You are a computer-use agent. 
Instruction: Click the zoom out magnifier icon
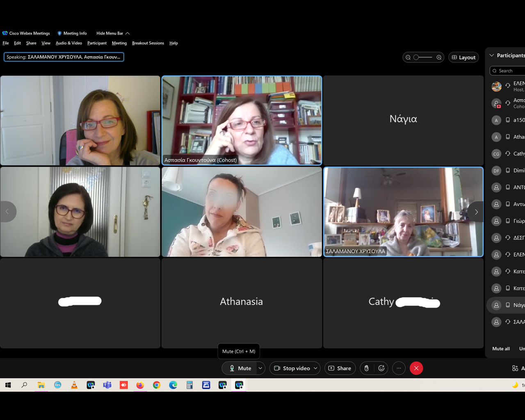coord(408,57)
